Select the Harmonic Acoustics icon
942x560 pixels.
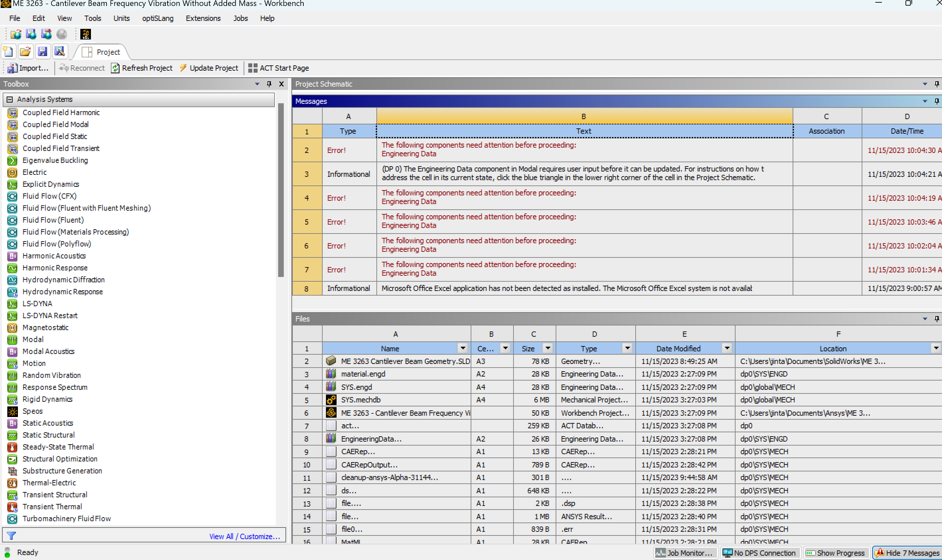tap(13, 256)
